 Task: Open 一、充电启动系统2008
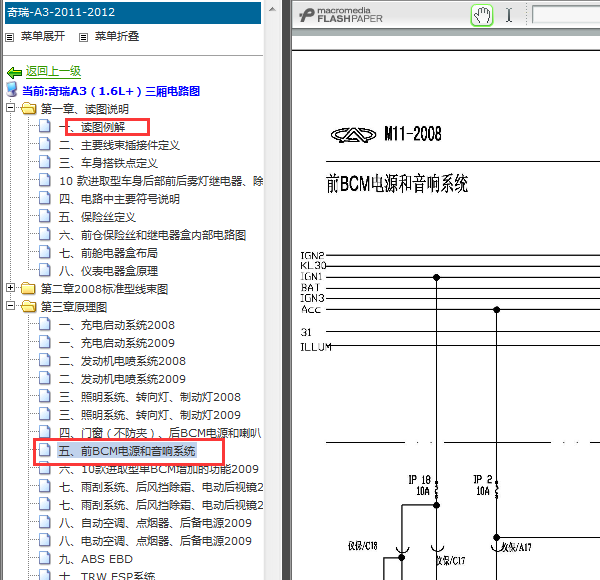tap(117, 325)
